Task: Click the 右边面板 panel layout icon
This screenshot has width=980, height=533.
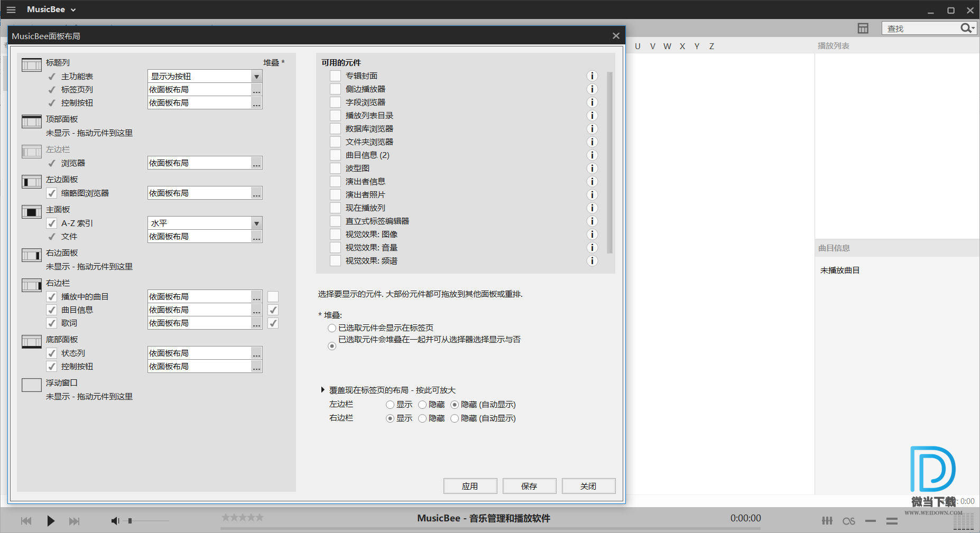Action: point(32,255)
